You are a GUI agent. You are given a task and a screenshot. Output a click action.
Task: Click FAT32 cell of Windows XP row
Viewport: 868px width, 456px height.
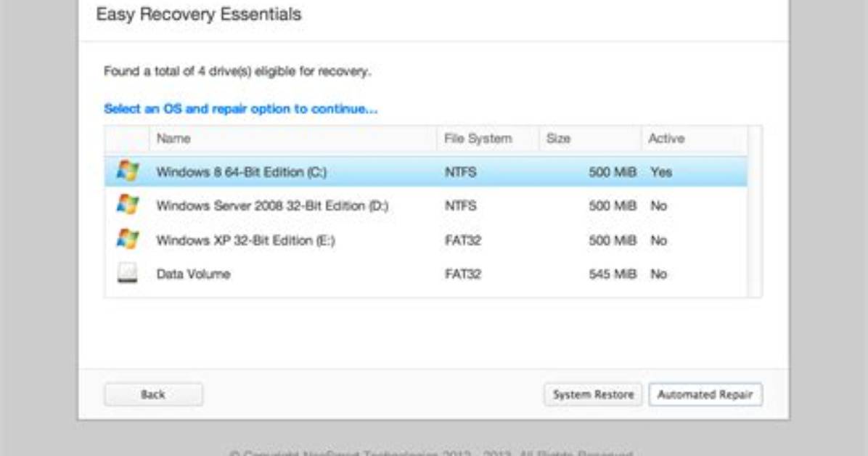click(463, 240)
